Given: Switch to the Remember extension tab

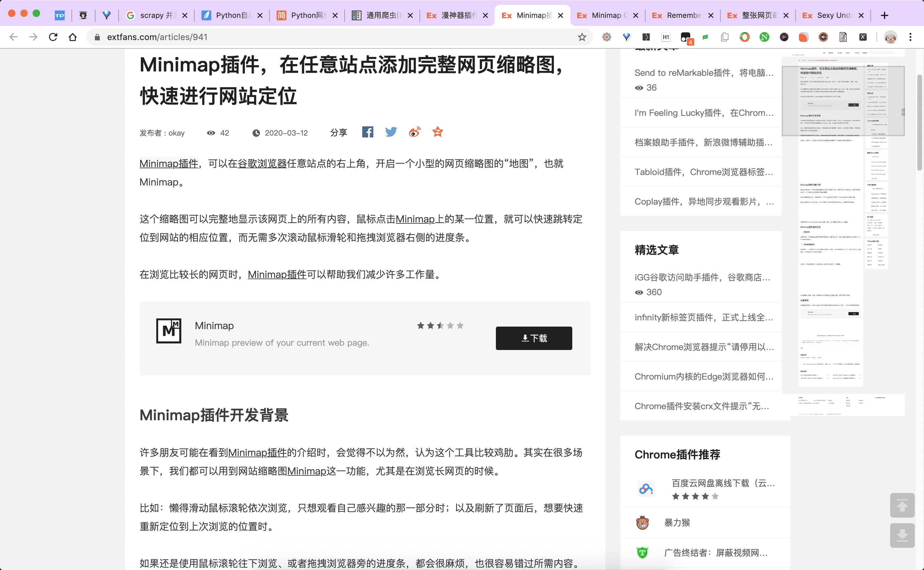Looking at the screenshot, I should (x=683, y=15).
